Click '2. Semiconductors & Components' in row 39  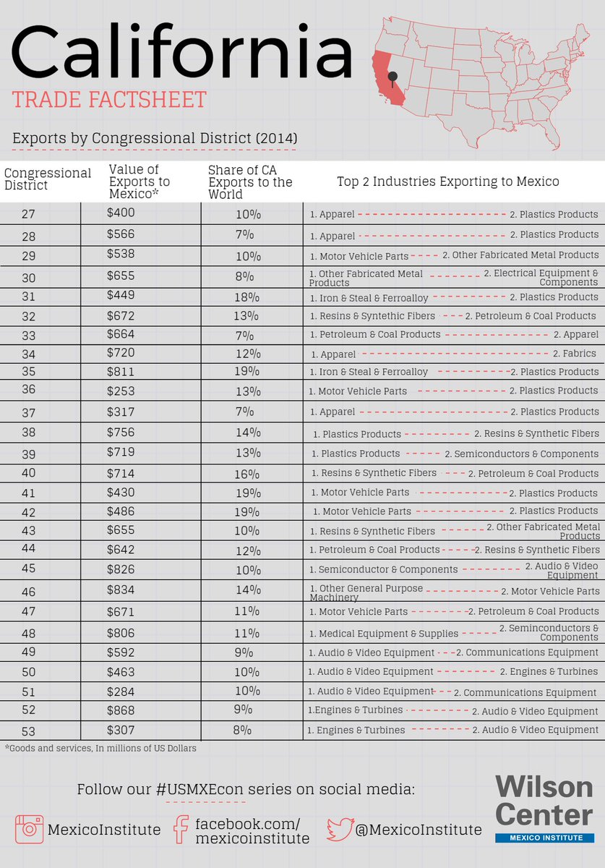(521, 454)
